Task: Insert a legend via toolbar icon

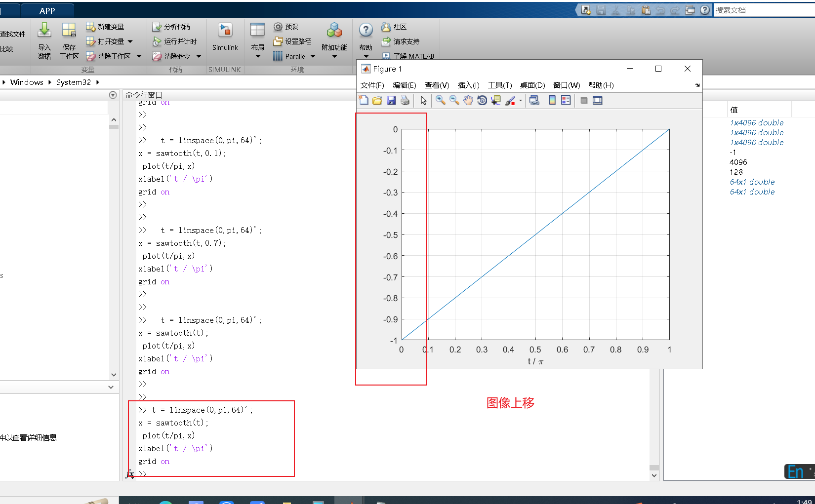Action: pyautogui.click(x=566, y=101)
